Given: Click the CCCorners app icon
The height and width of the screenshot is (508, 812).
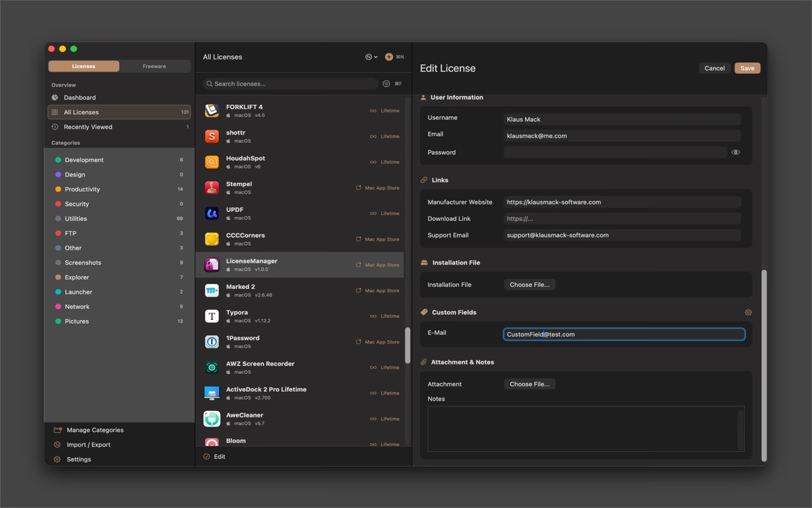Looking at the screenshot, I should [212, 239].
